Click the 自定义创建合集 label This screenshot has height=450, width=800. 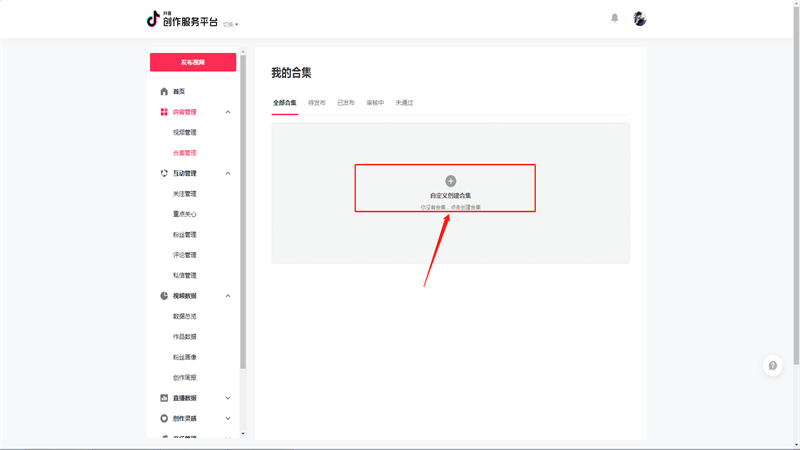click(451, 195)
